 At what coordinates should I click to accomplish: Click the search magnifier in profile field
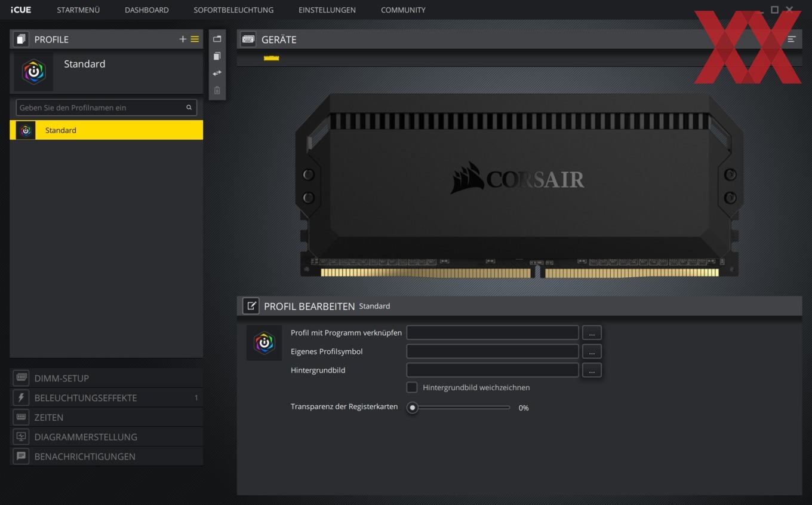coord(189,108)
